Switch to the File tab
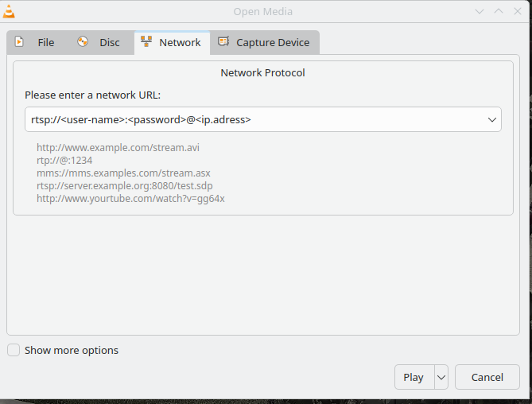This screenshot has height=404, width=532. [x=46, y=42]
